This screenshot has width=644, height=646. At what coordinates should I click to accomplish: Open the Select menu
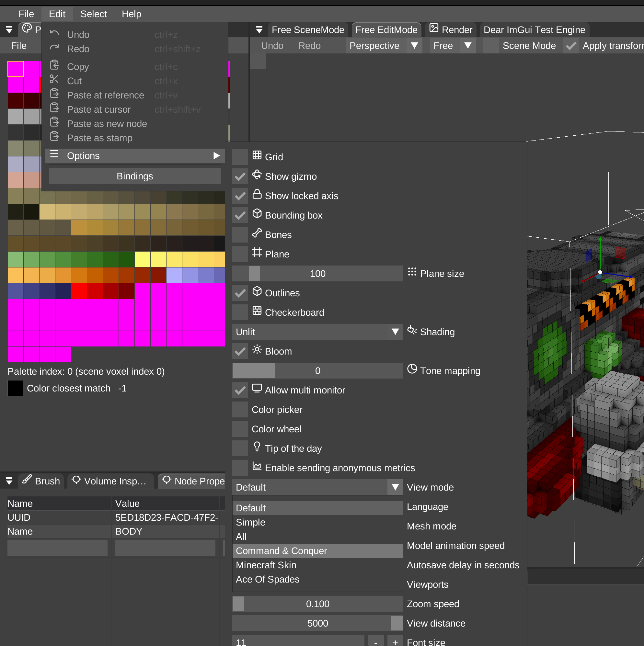click(x=94, y=14)
